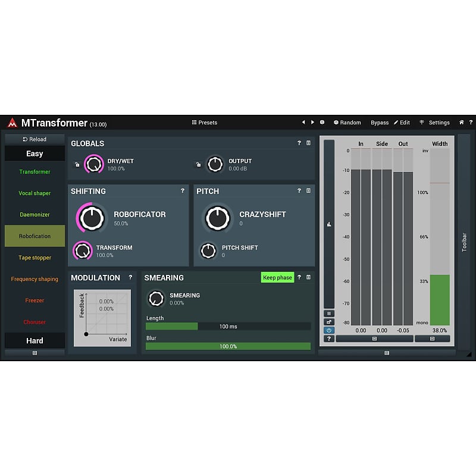Lock the Dry/Wet parameter
Viewport: 476px width, 476px height.
[77, 164]
